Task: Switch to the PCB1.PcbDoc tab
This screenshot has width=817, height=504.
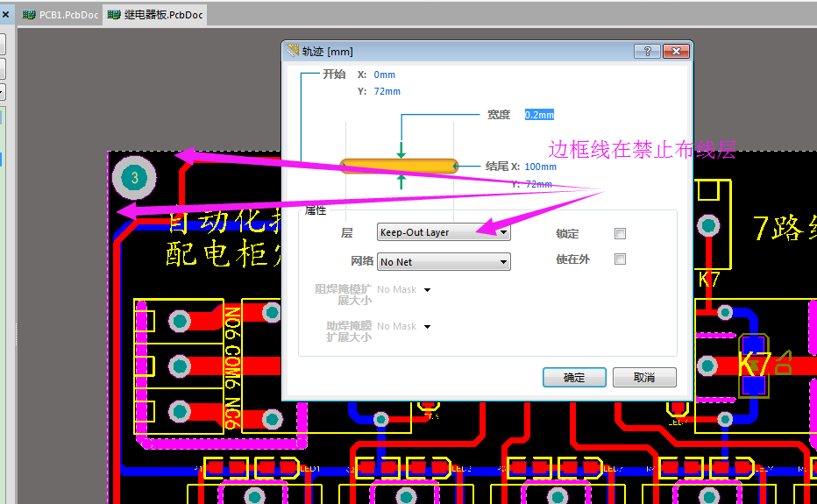Action: point(60,15)
